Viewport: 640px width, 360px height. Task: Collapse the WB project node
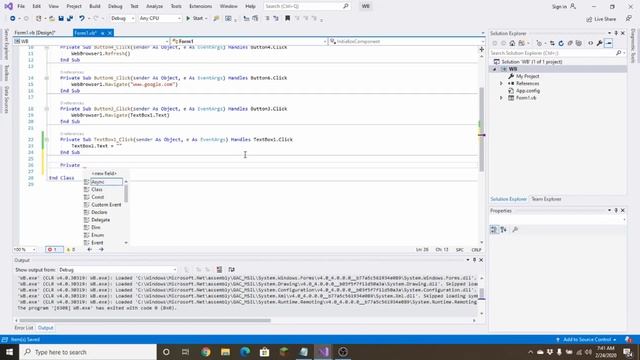[495, 69]
